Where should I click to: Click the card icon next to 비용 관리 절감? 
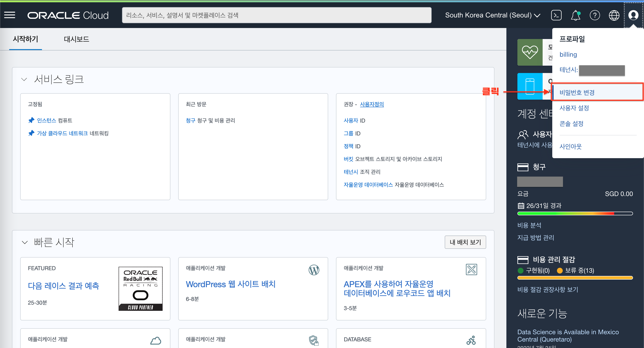[x=523, y=260]
